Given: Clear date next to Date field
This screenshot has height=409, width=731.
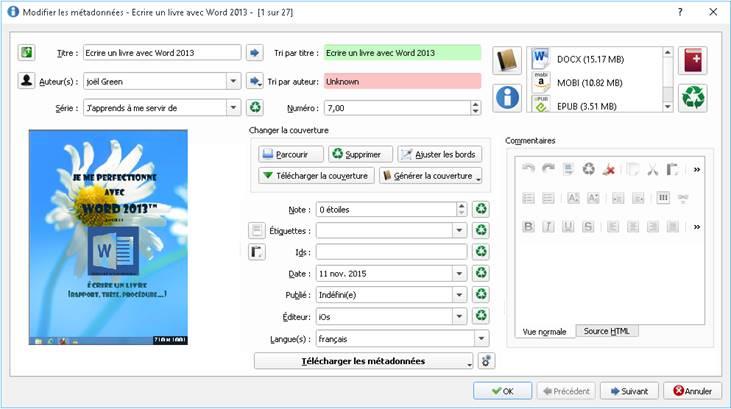Looking at the screenshot, I should pyautogui.click(x=481, y=273).
